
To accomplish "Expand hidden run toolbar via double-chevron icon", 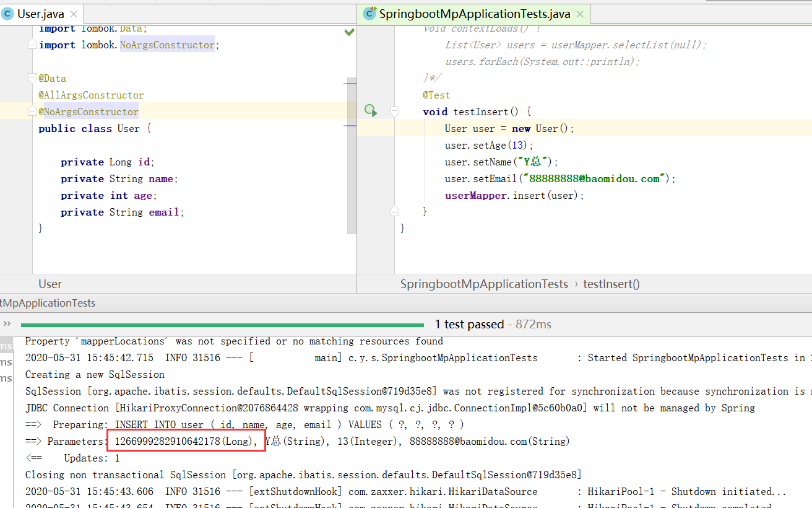I will tap(7, 323).
